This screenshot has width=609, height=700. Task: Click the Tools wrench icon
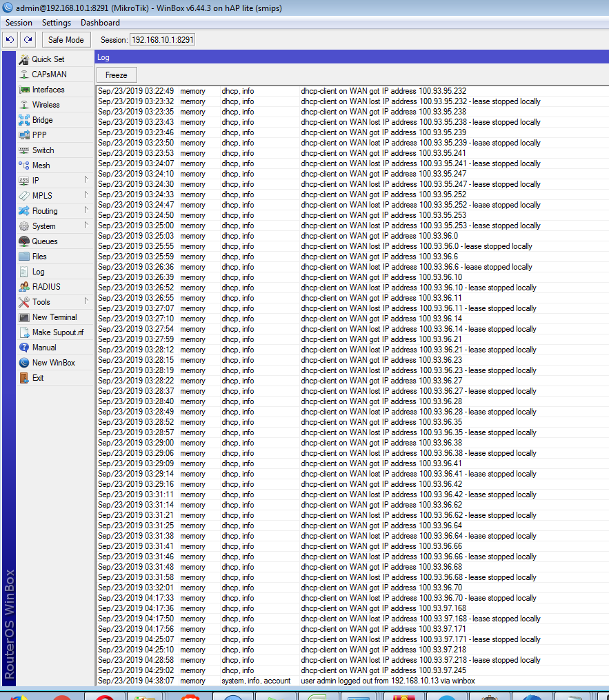coord(24,302)
